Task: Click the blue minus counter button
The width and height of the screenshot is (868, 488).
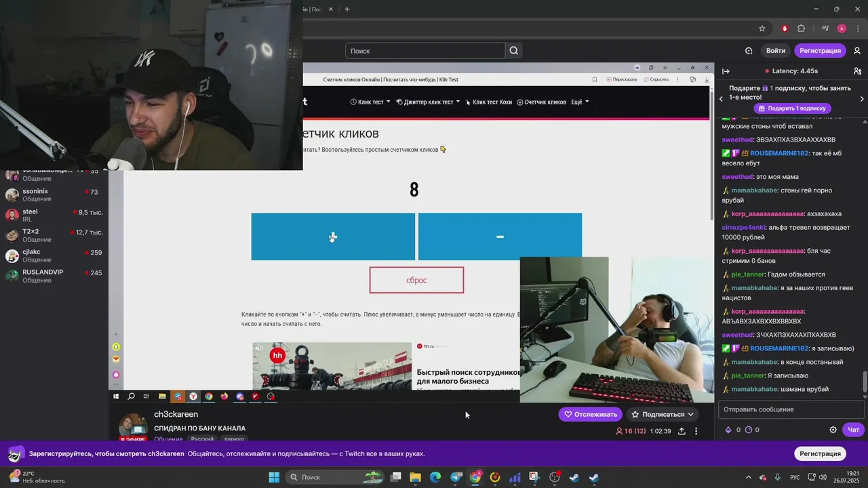Action: pyautogui.click(x=500, y=237)
